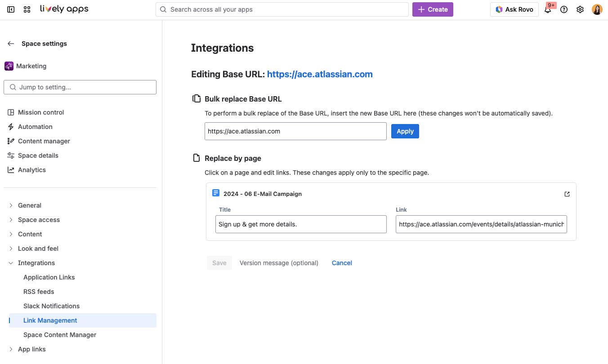Click the Jump to setting search field
Screen dimensions: 608x364
80,87
